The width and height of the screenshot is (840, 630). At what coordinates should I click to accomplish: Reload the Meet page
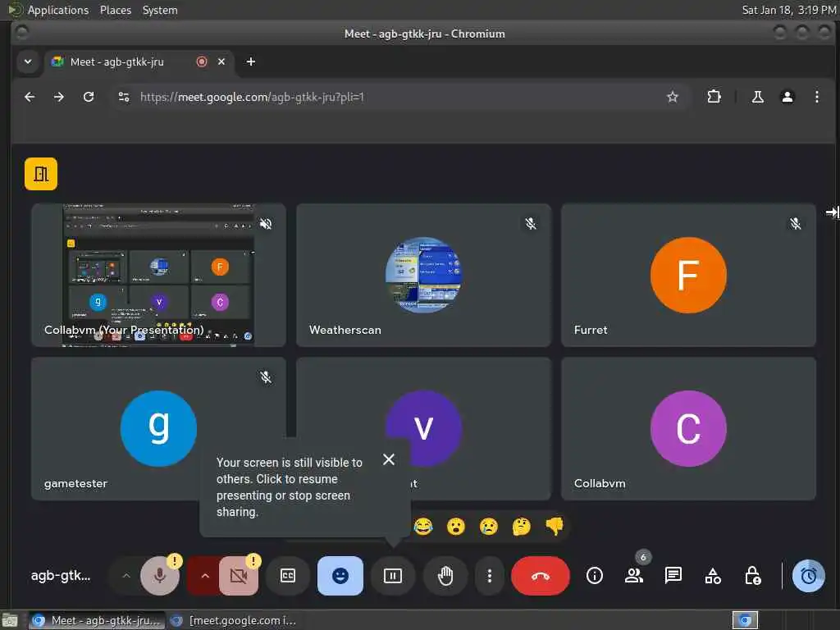tap(89, 97)
